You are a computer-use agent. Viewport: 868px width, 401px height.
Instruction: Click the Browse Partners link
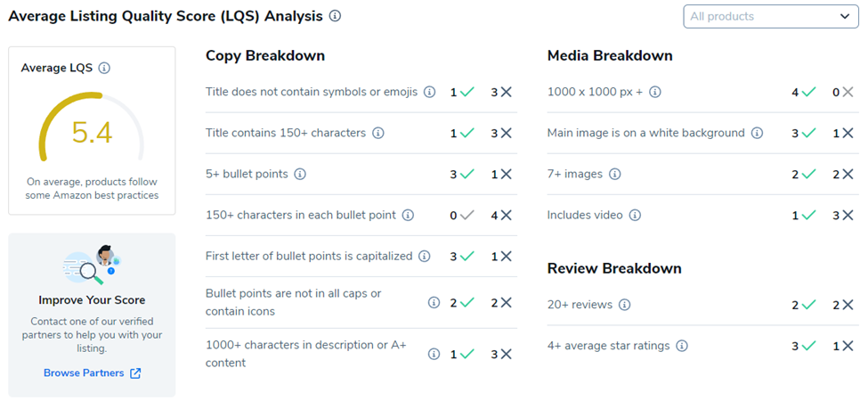coord(84,373)
